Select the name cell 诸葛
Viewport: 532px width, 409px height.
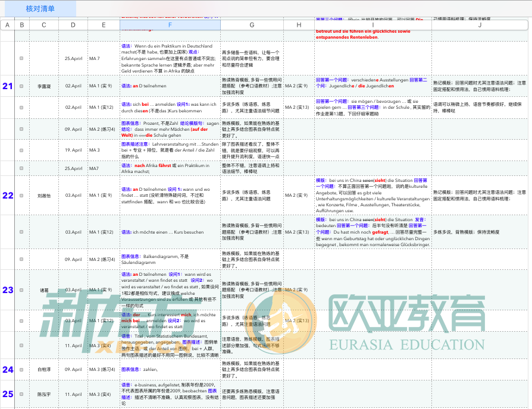click(x=44, y=290)
